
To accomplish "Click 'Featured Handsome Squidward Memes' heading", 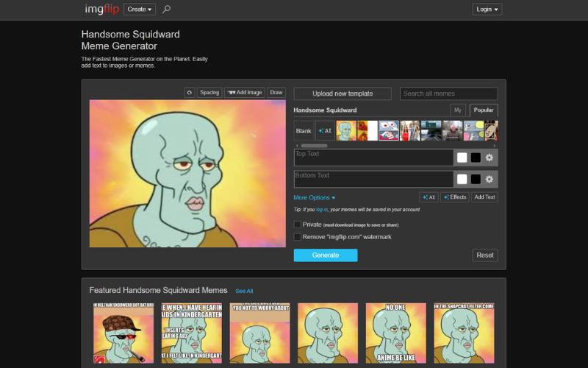I will [158, 290].
